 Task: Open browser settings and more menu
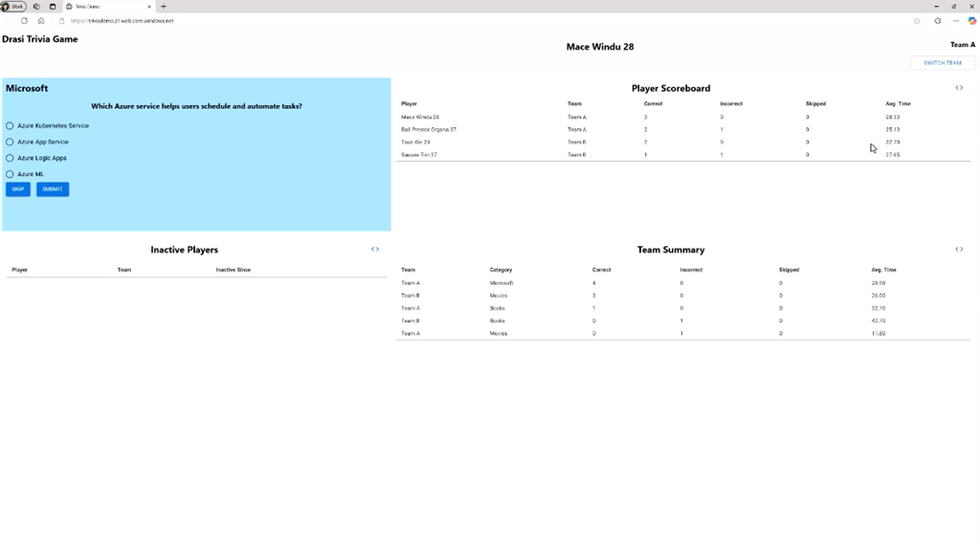tap(956, 21)
